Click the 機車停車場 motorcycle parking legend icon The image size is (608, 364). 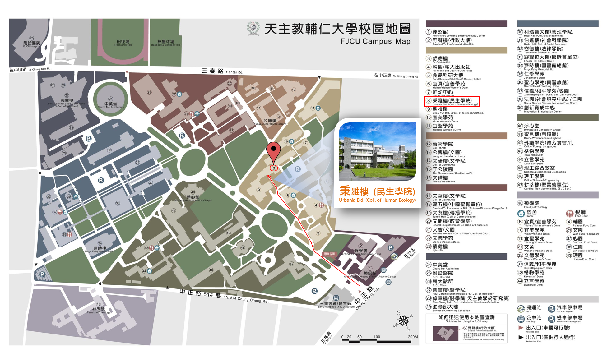[551, 319]
